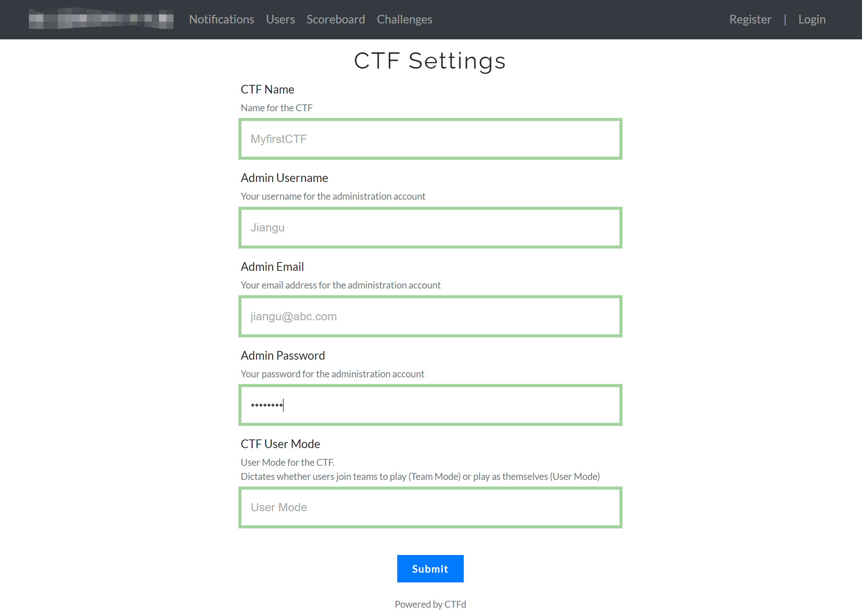Click the Admin Username label
862x616 pixels.
pos(284,178)
